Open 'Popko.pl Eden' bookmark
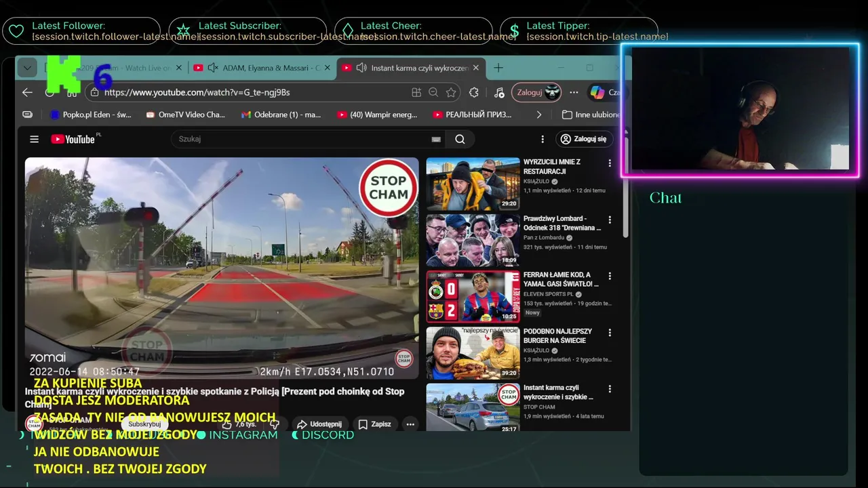 point(91,115)
